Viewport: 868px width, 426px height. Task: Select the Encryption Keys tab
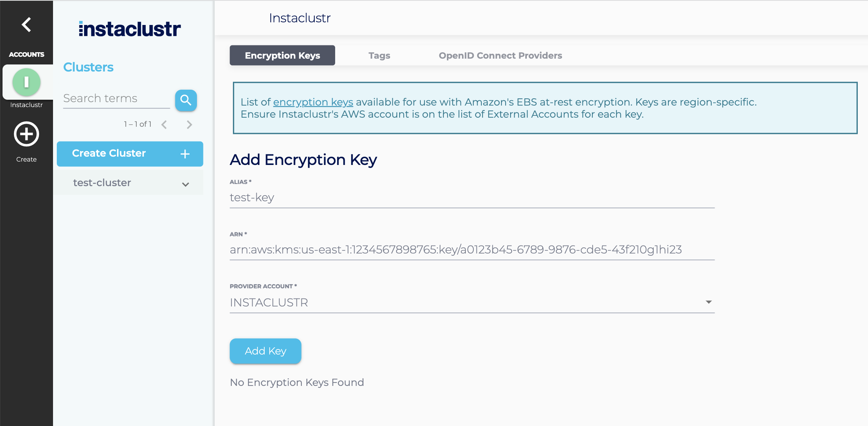pos(282,55)
